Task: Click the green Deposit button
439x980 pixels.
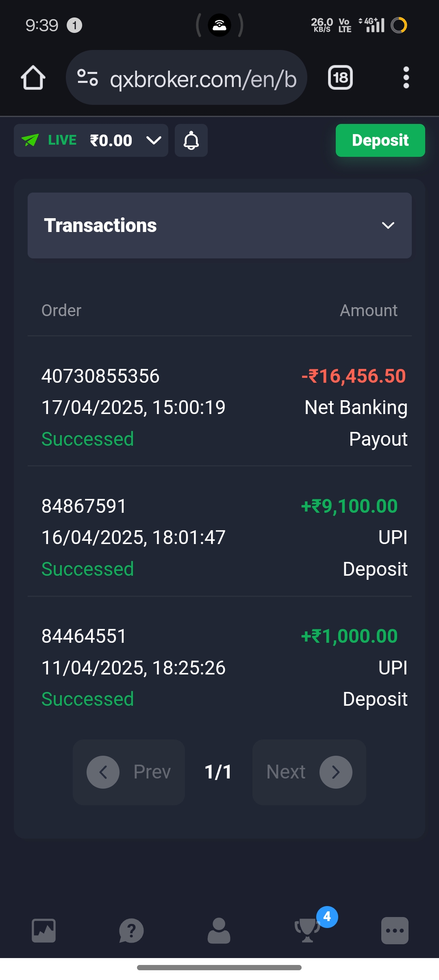Action: pos(380,141)
